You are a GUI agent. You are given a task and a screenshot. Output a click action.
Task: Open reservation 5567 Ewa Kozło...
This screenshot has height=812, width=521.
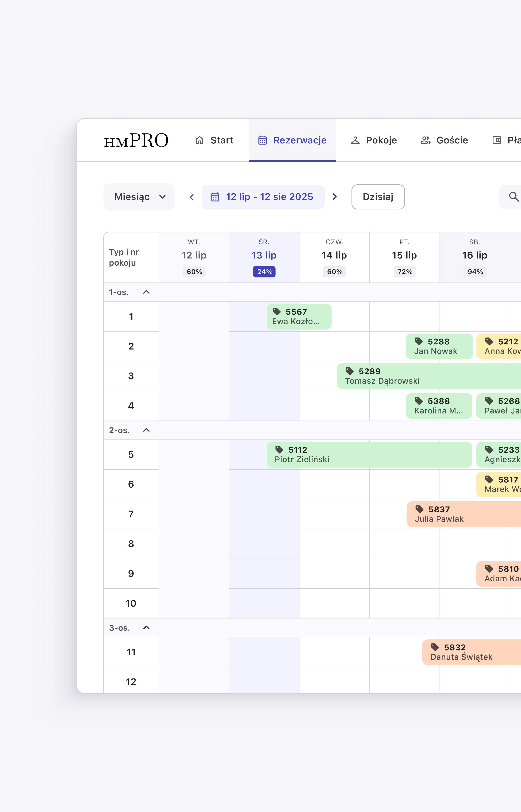pos(299,317)
